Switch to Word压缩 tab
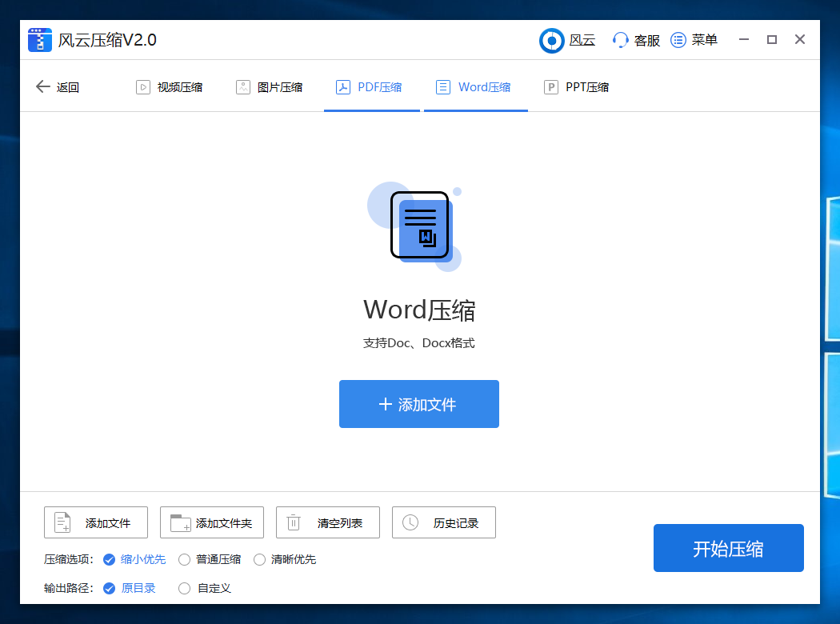The height and width of the screenshot is (624, 840). coord(476,87)
